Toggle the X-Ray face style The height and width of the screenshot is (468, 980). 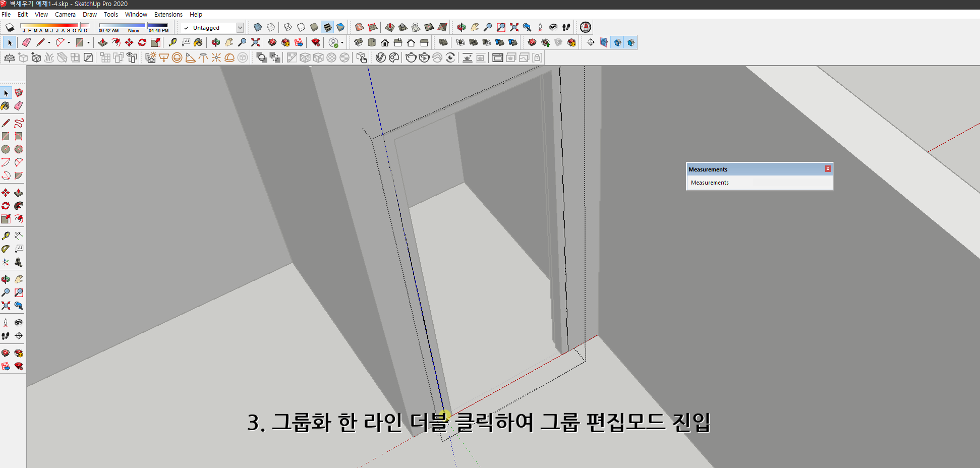coord(257,27)
